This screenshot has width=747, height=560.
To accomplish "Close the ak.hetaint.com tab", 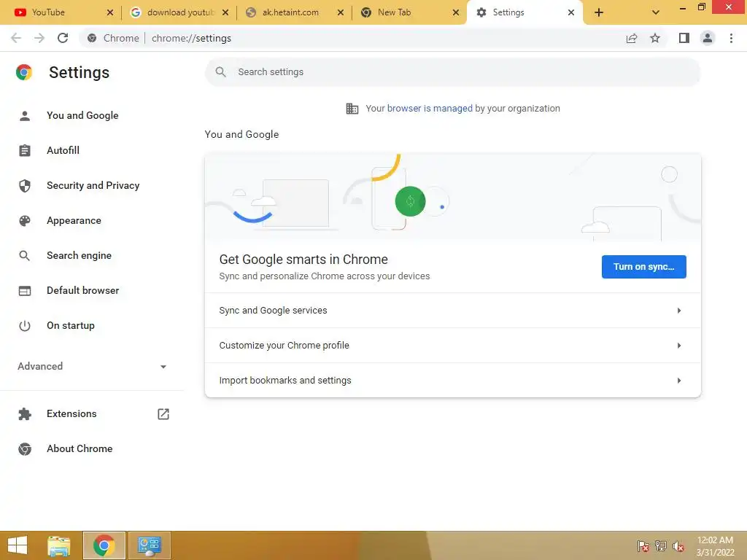I will [341, 12].
